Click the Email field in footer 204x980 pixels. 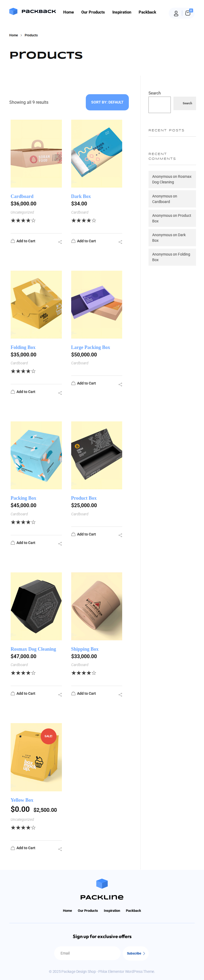(x=88, y=953)
